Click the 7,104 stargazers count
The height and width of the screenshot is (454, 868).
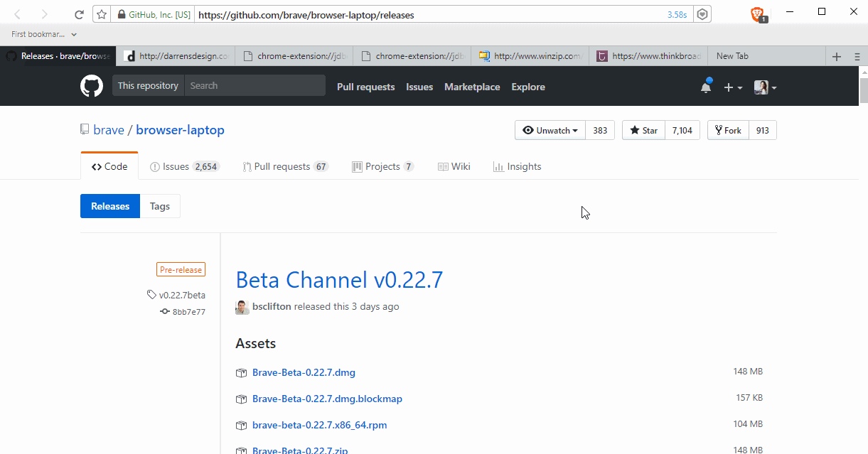[682, 130]
